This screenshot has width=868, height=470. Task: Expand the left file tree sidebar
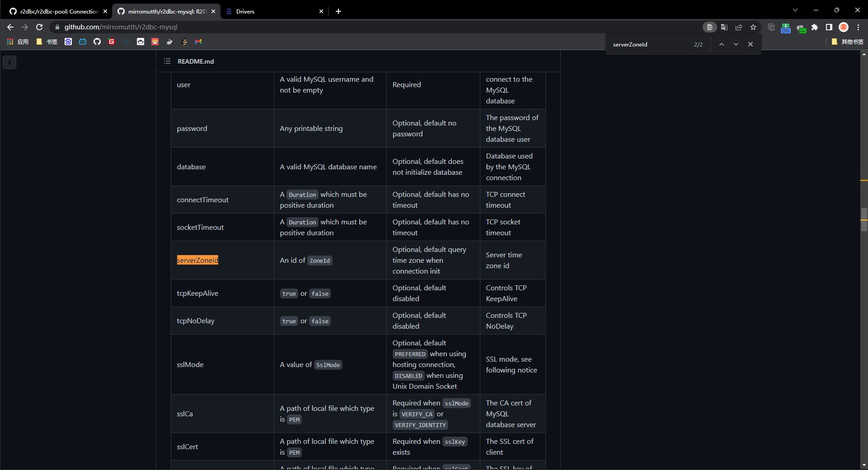9,62
